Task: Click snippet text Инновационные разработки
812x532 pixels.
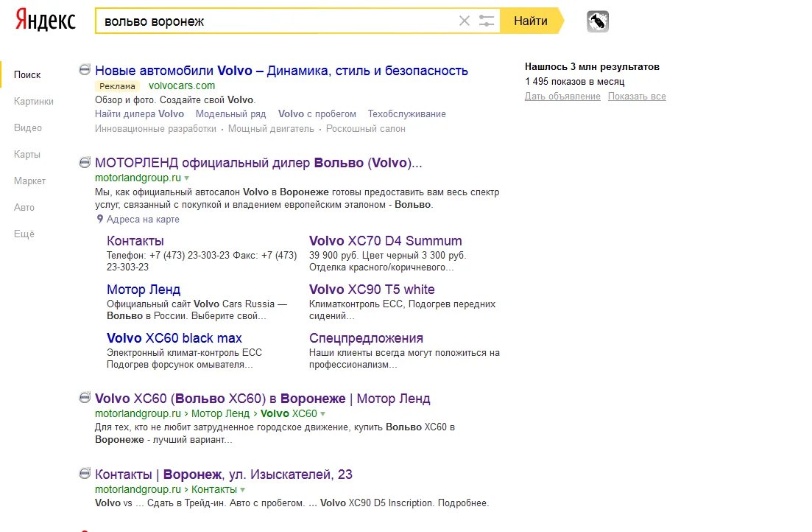Action: pos(155,129)
